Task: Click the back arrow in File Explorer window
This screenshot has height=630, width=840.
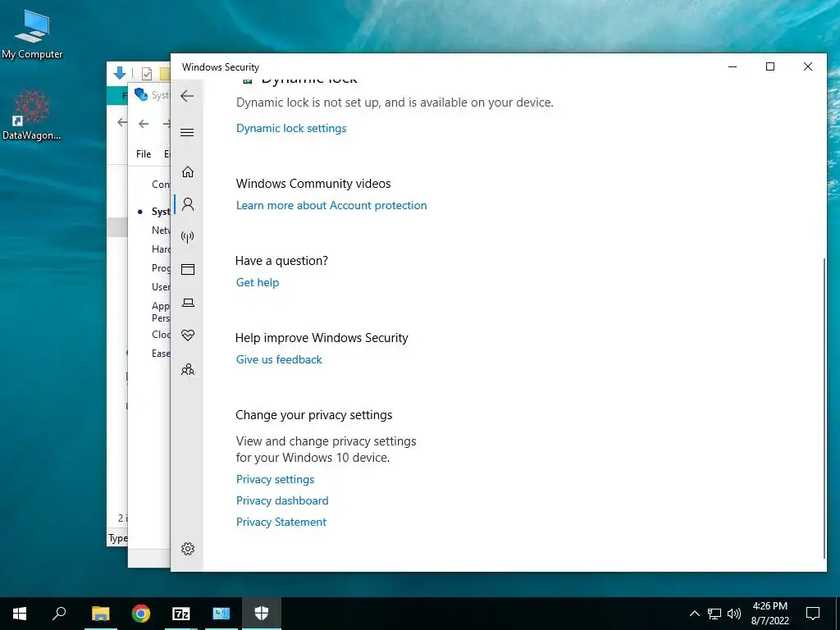Action: coord(122,122)
